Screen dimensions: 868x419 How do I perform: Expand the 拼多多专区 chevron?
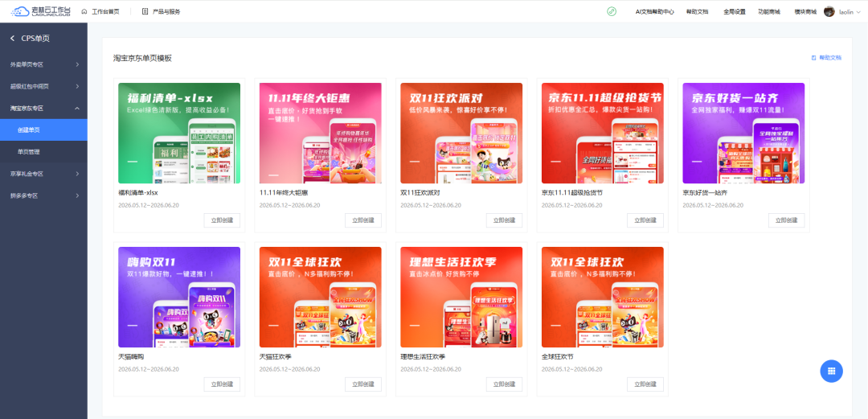(x=77, y=195)
